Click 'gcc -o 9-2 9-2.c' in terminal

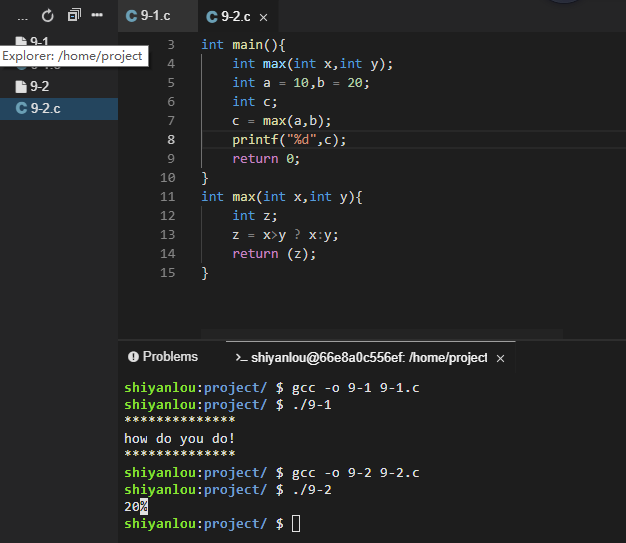click(355, 473)
